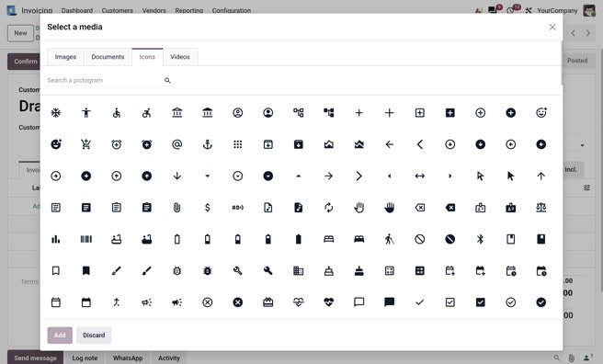Select the anchor icon
603x364 pixels.
tap(208, 144)
